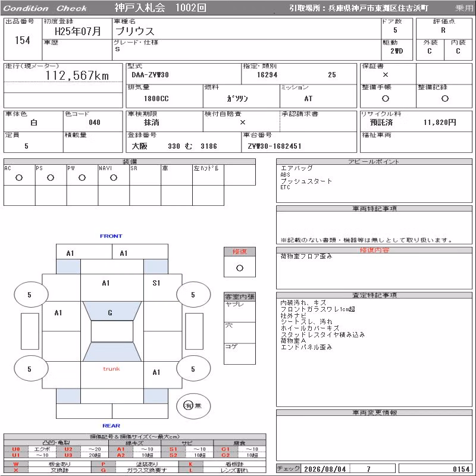Select the repair note 荷物室フロア歪み
The width and height of the screenshot is (476, 476).
tap(306, 256)
